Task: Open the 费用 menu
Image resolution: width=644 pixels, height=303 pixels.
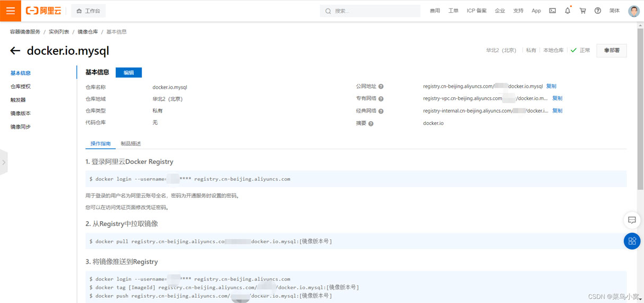Action: coord(435,11)
